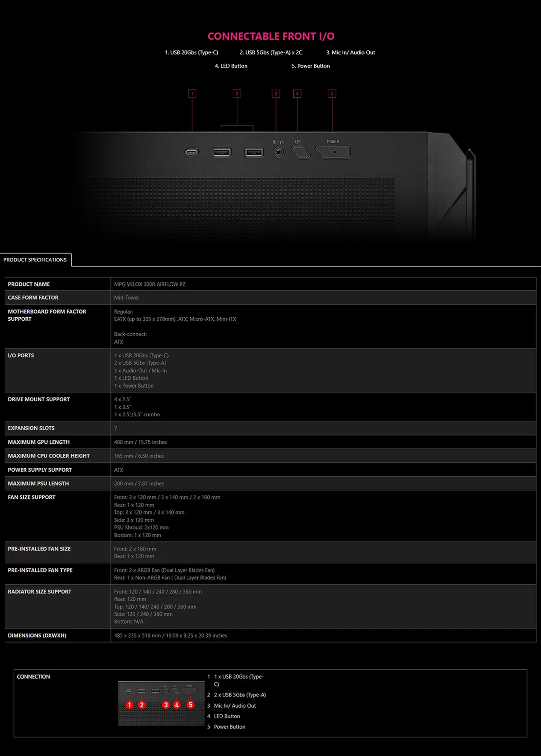Click the expansion slots value '7'
The image size is (541, 756).
pyautogui.click(x=116, y=428)
